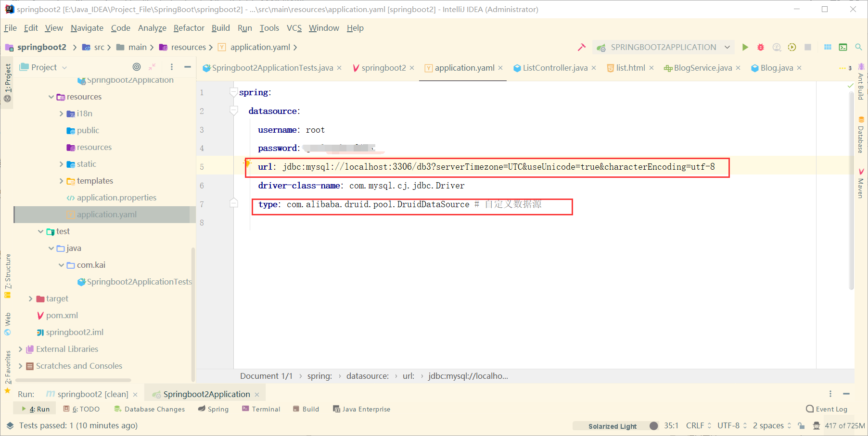The width and height of the screenshot is (868, 436).
Task: Select pom.xml in project tree
Action: pyautogui.click(x=62, y=315)
